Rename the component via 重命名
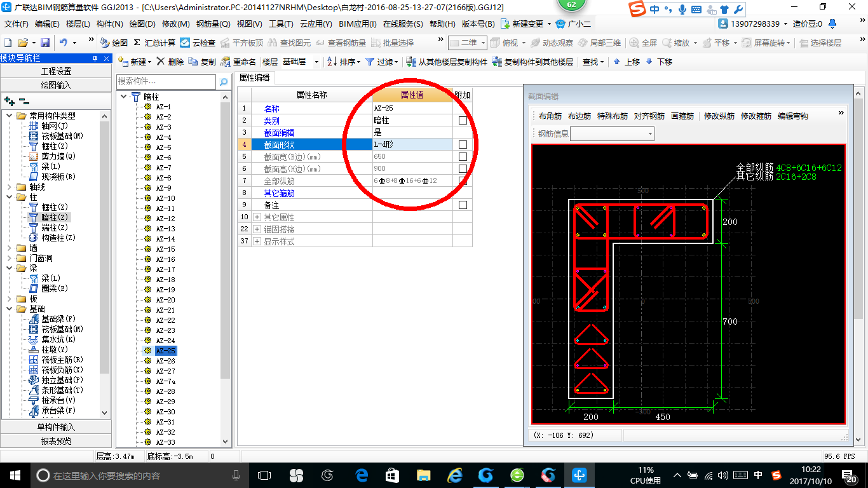868x488 pixels. pyautogui.click(x=238, y=62)
